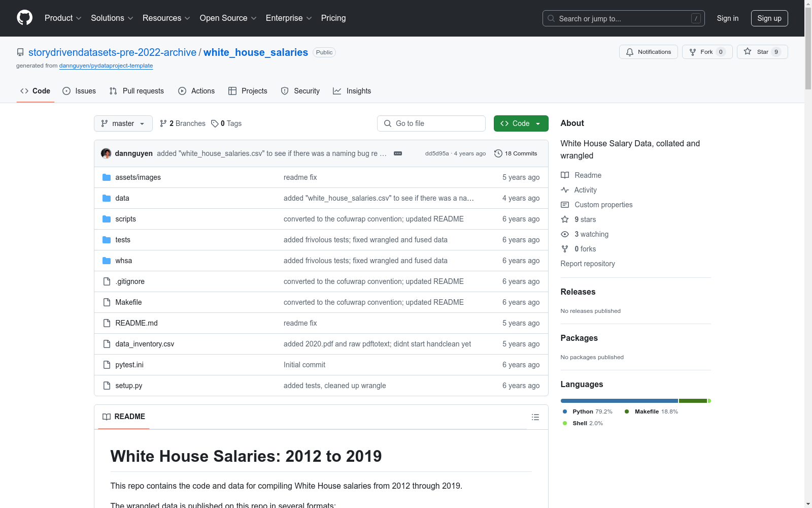This screenshot has width=812, height=508.
Task: Open the 2 Branches link
Action: (x=183, y=123)
